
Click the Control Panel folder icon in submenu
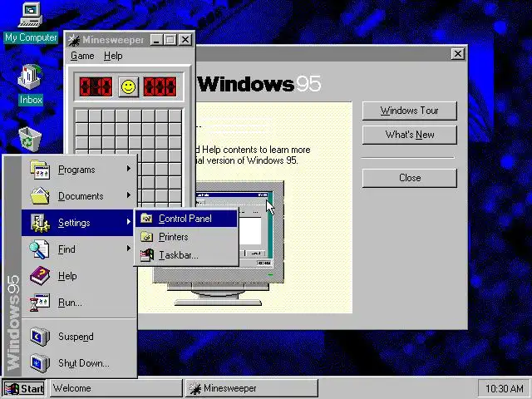[x=146, y=219]
